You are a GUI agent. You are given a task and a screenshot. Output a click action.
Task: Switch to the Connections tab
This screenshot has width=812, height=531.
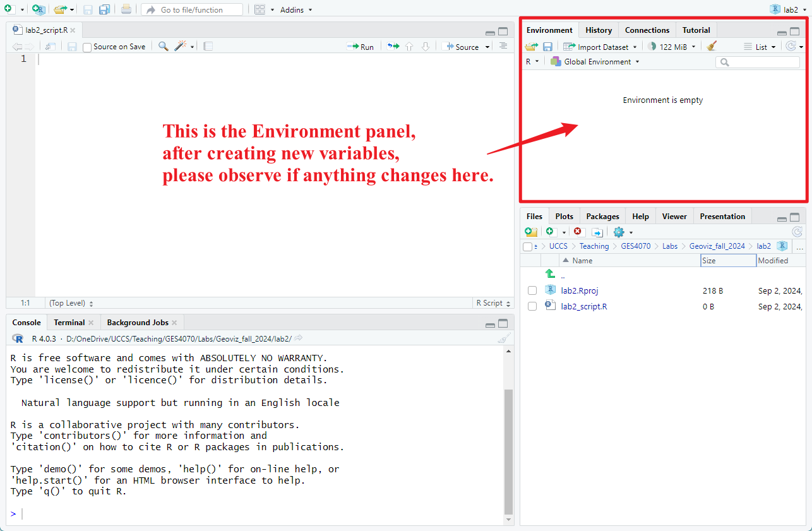point(647,30)
